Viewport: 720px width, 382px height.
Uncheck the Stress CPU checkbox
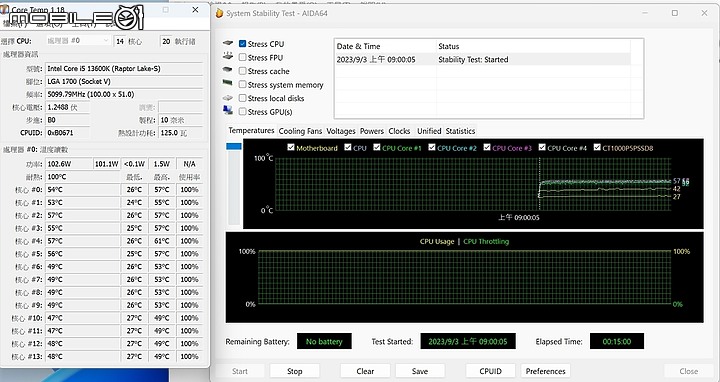tap(242, 44)
